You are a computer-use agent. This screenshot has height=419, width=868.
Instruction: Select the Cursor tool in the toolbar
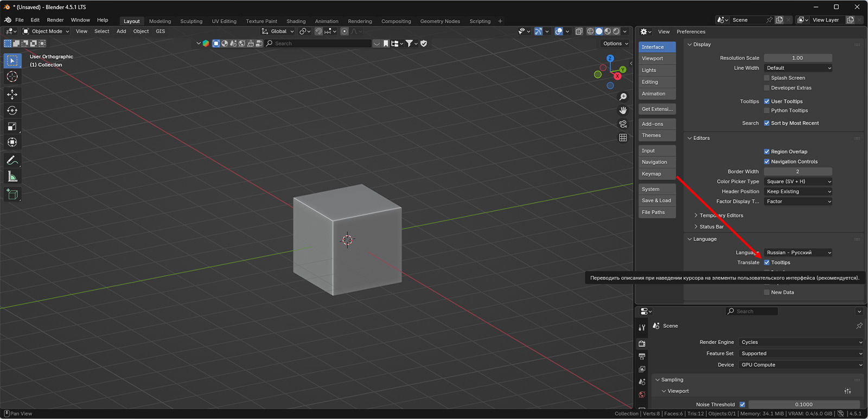12,77
